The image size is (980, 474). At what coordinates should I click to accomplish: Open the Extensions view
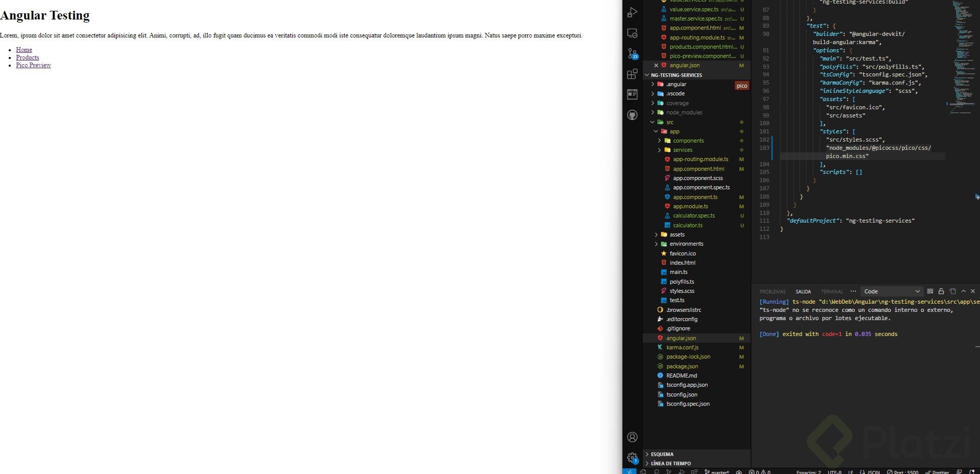632,74
